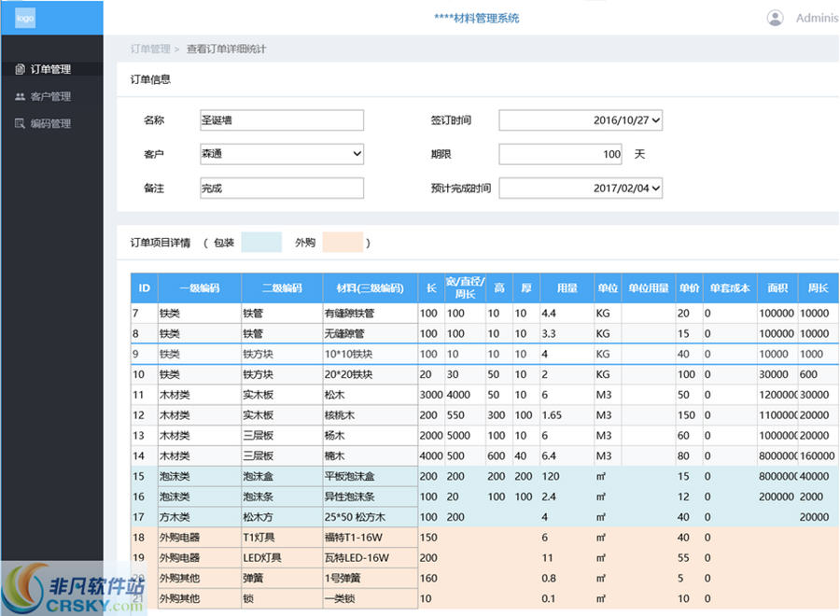Screen dimensions: 840x616
Task: Open the 预计完成时间 date dropdown
Action: pos(581,188)
